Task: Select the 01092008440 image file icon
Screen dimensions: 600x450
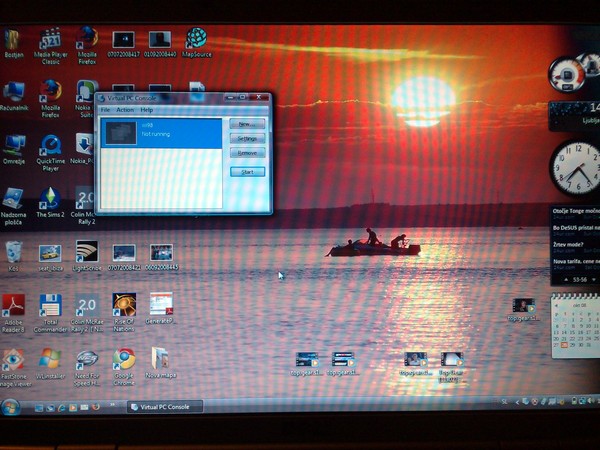Action: pyautogui.click(x=160, y=44)
